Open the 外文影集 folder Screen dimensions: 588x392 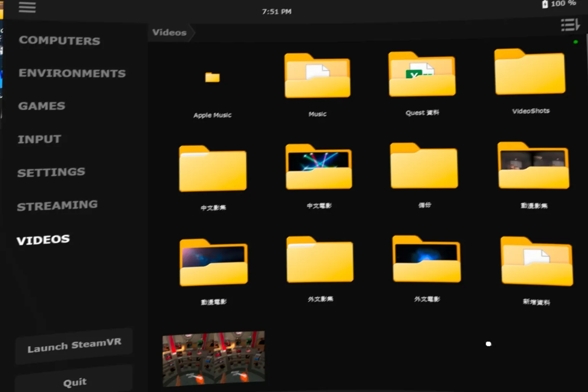tap(320, 260)
